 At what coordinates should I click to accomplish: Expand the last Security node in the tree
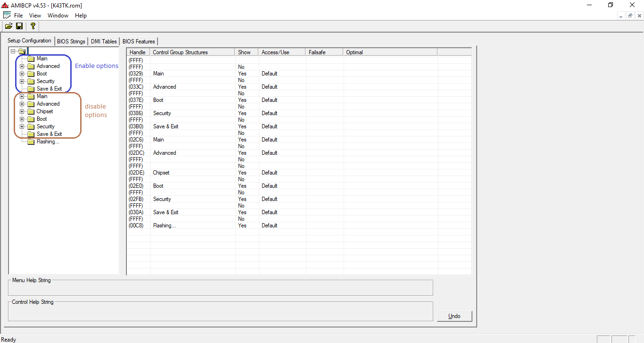pos(22,126)
